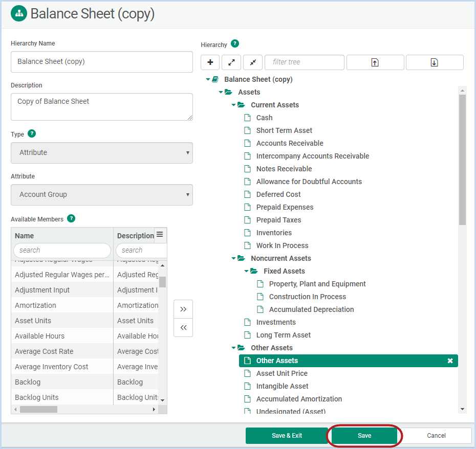Screen dimensions: 476x449
Task: Click the Cancel button
Action: click(x=436, y=436)
